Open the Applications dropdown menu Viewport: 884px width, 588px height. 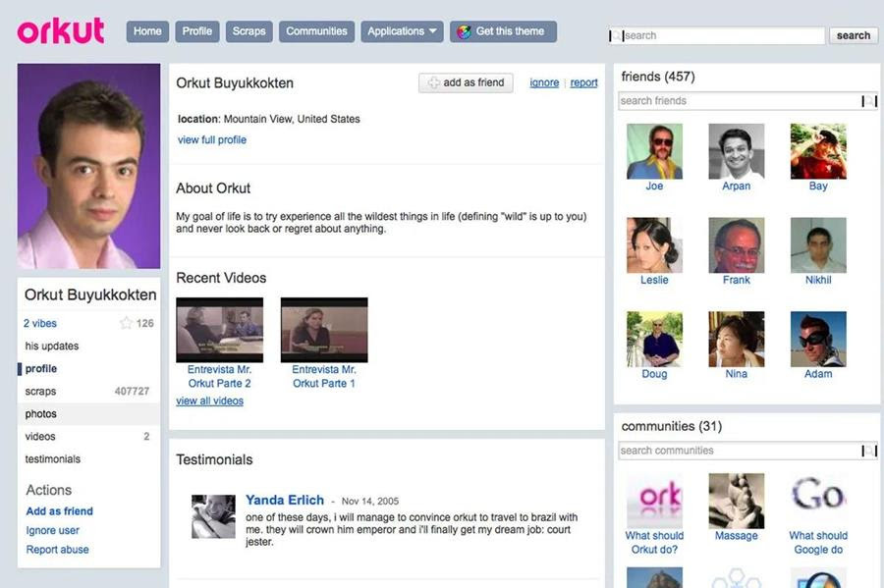[x=402, y=30]
